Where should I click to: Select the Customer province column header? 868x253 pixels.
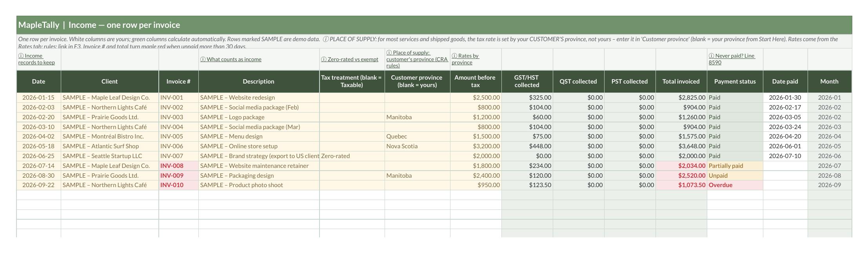[417, 82]
